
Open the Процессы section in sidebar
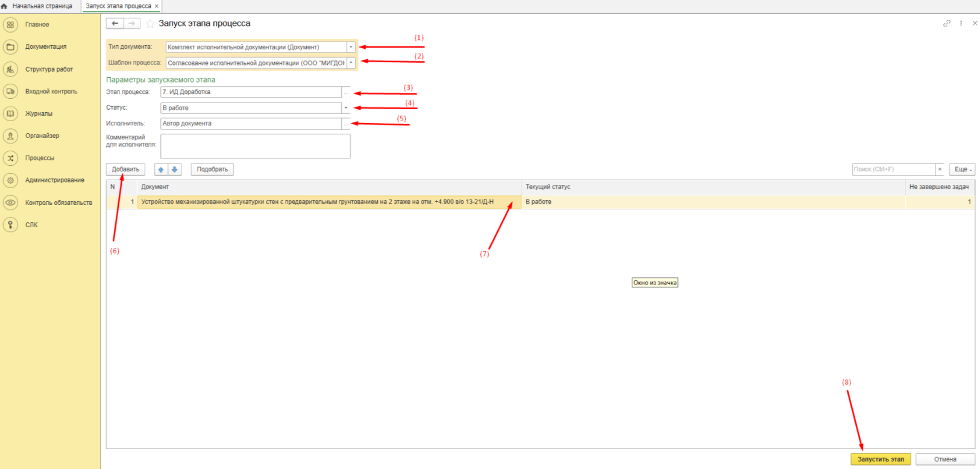(40, 158)
